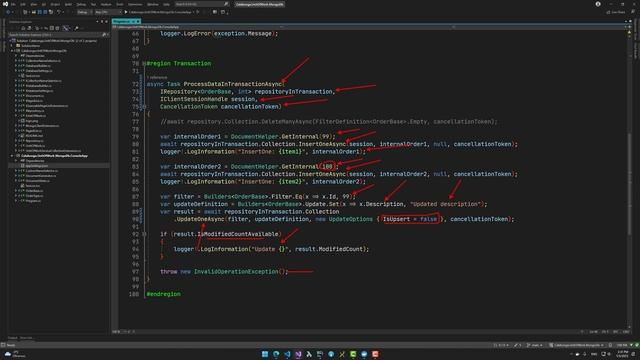The width and height of the screenshot is (640, 360).
Task: Switch to the Program.cs editor tab
Action: [x=121, y=21]
